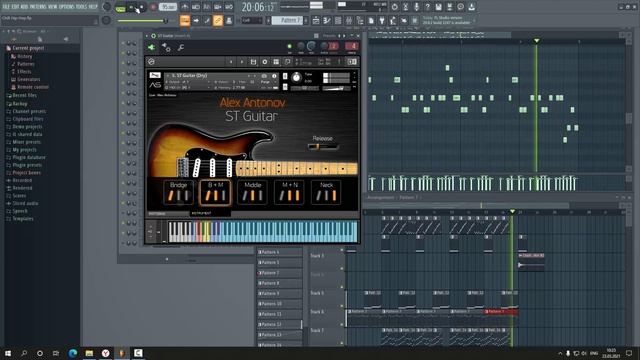Select Pattern 12 in pattern list
The width and height of the screenshot is (640, 360).
[x=280, y=324]
